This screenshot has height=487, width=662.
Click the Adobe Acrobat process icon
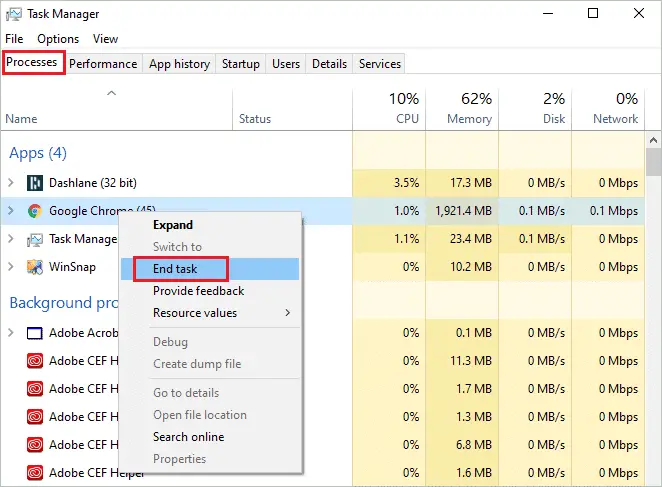pyautogui.click(x=35, y=333)
